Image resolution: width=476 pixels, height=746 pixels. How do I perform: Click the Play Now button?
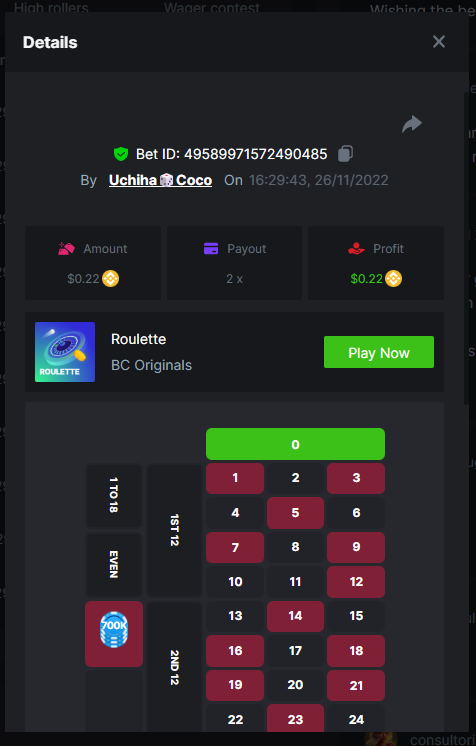tap(379, 352)
